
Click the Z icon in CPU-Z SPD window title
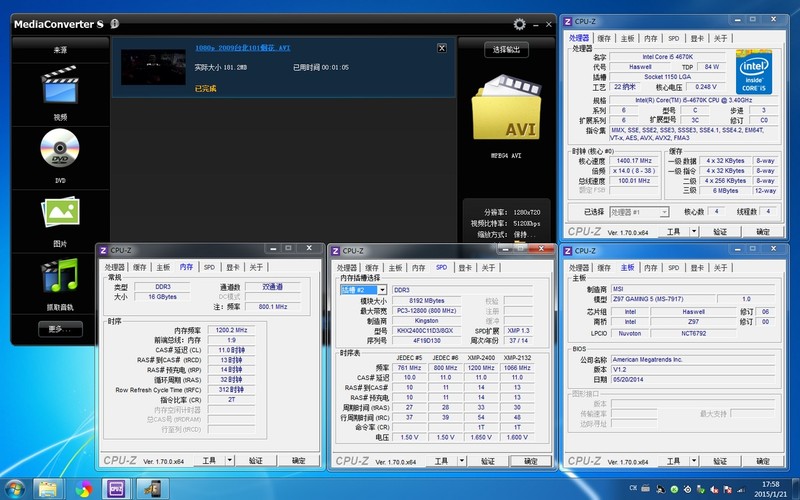335,251
